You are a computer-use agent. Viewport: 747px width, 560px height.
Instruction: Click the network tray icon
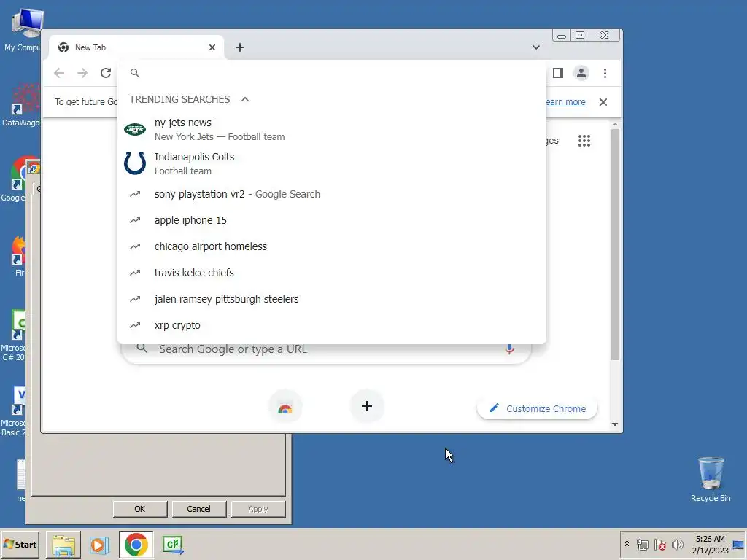click(642, 544)
